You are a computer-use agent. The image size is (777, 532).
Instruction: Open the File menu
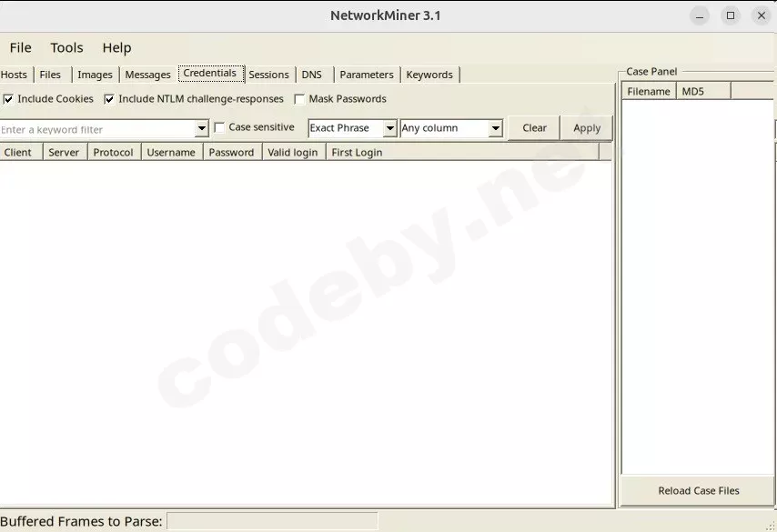20,47
